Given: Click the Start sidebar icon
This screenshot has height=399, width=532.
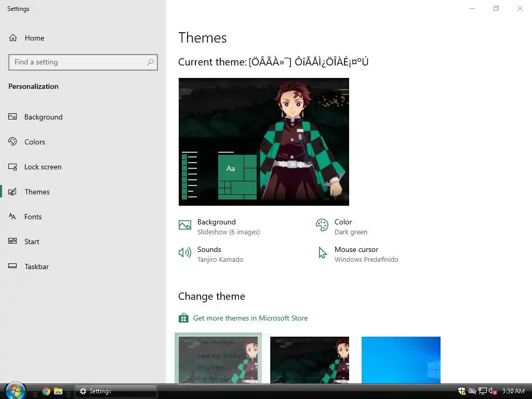Looking at the screenshot, I should click(x=12, y=241).
